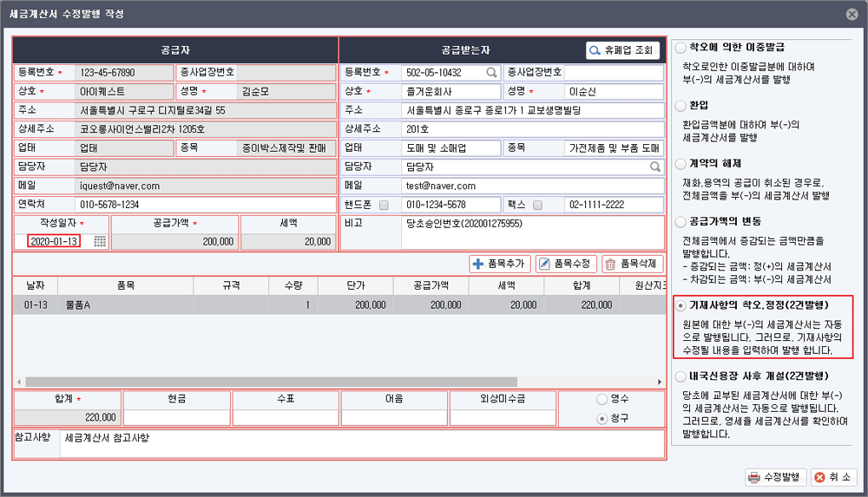Edit the item with 품목수정
This screenshot has width=868, height=497.
[x=566, y=264]
